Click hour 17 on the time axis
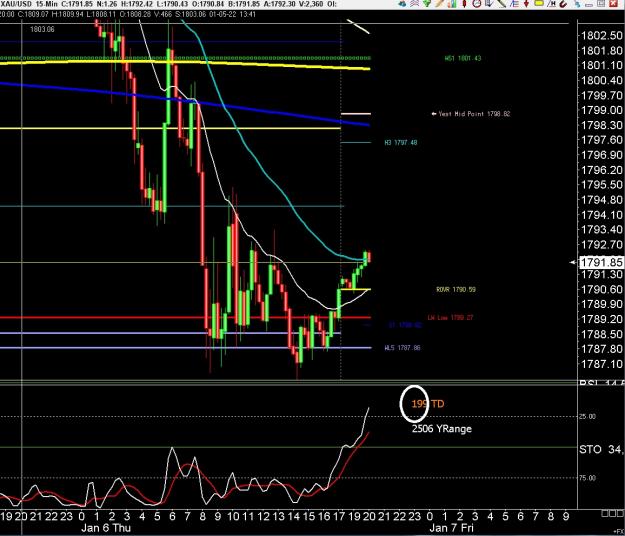The width and height of the screenshot is (625, 536). point(339,516)
